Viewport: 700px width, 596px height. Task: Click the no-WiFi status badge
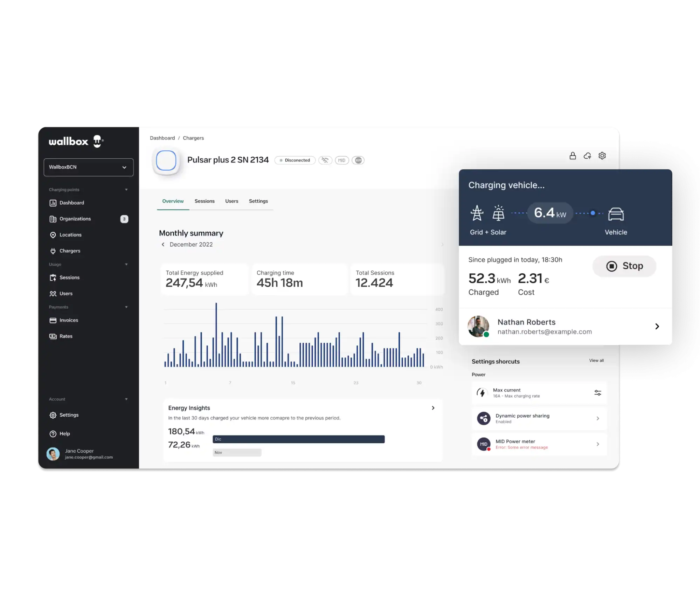(325, 160)
